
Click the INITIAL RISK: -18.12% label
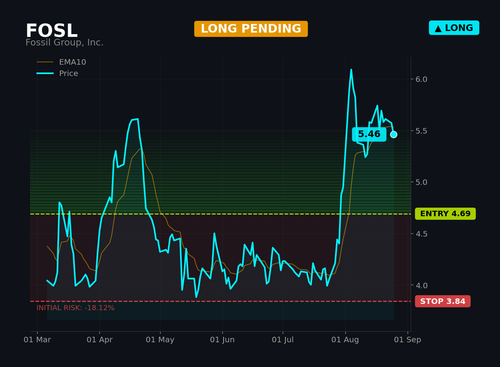coord(75,308)
